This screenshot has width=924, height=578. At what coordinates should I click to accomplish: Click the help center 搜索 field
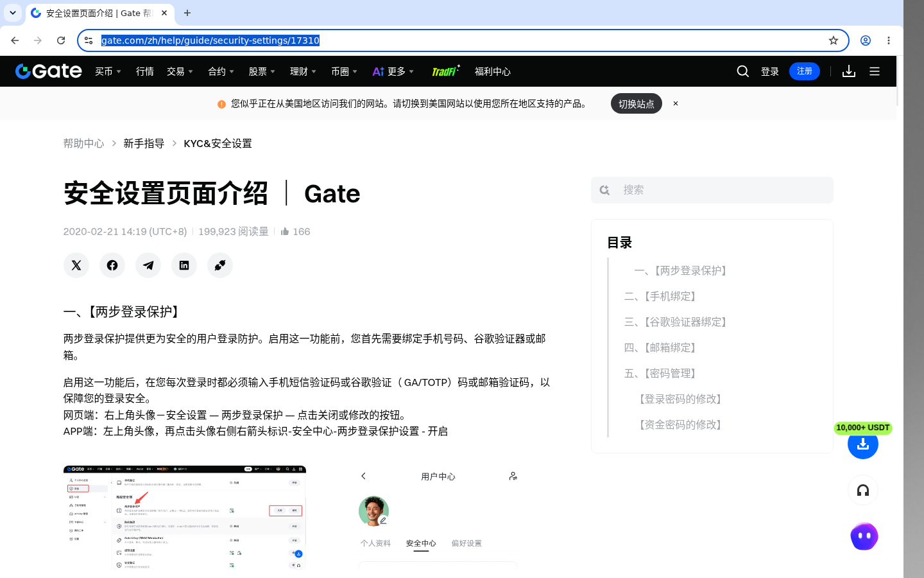pyautogui.click(x=712, y=190)
